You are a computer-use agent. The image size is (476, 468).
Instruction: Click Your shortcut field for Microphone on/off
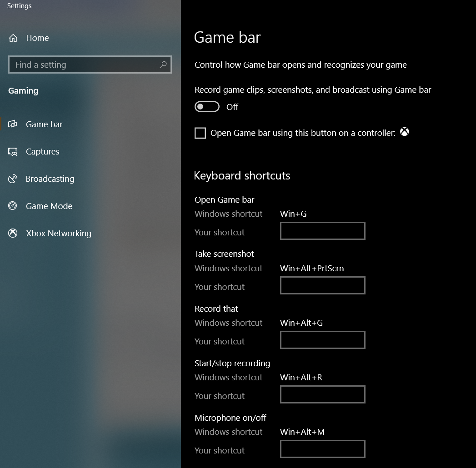pyautogui.click(x=322, y=449)
